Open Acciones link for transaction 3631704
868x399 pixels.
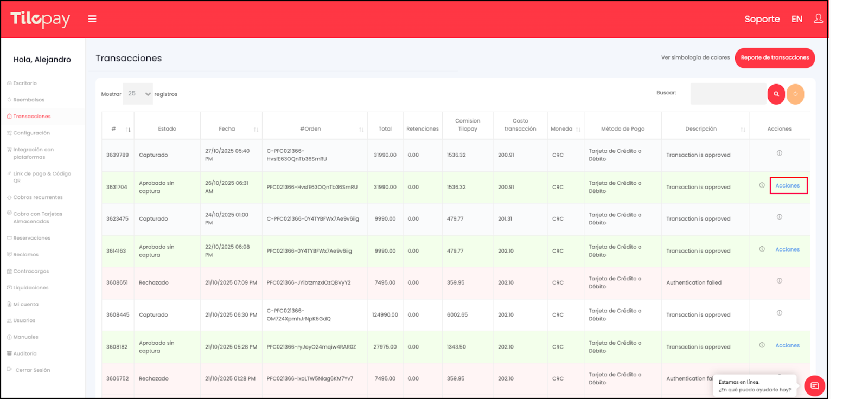click(787, 186)
